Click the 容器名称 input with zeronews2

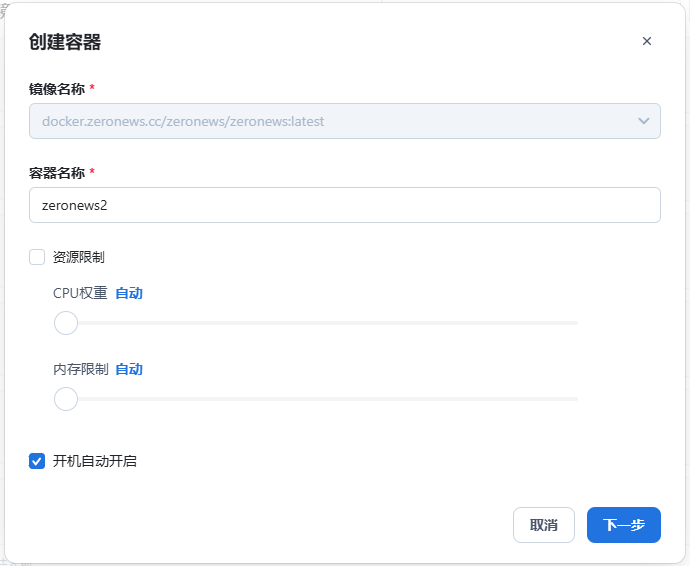click(x=345, y=205)
